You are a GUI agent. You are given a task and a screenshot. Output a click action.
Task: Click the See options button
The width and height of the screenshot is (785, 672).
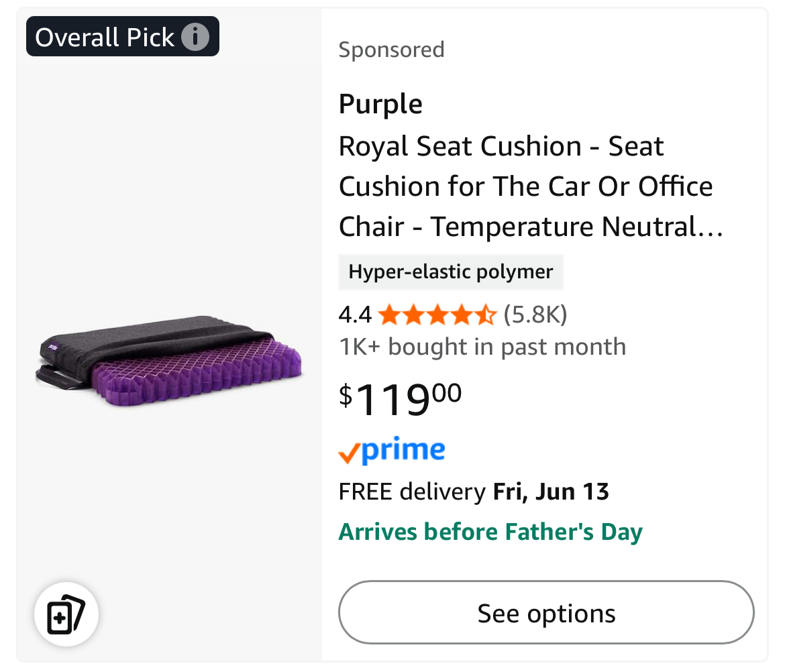546,612
